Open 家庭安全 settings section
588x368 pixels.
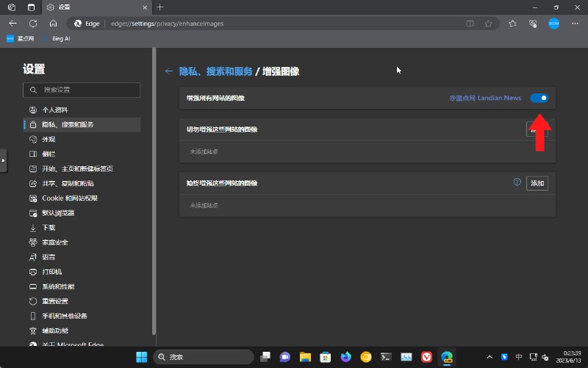tap(82, 242)
